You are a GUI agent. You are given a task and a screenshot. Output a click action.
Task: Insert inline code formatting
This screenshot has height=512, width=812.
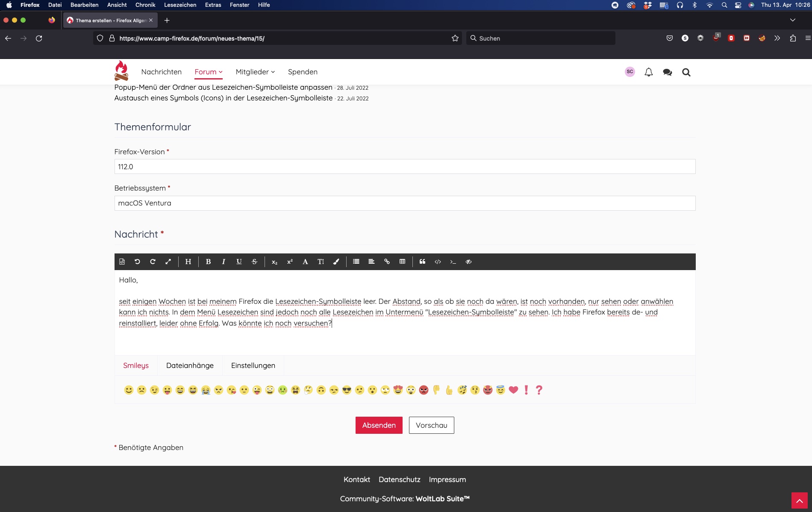pos(453,262)
